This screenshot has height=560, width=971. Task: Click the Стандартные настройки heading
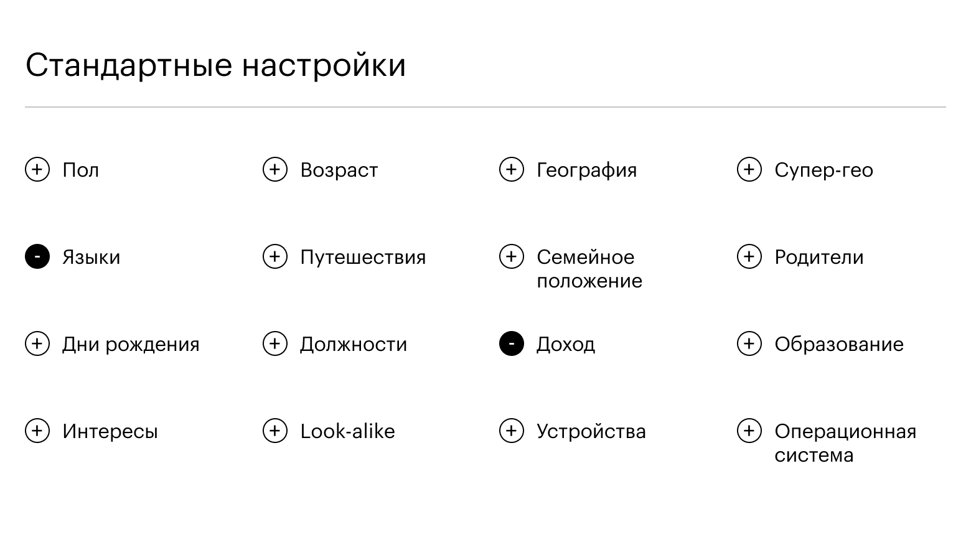click(x=215, y=65)
